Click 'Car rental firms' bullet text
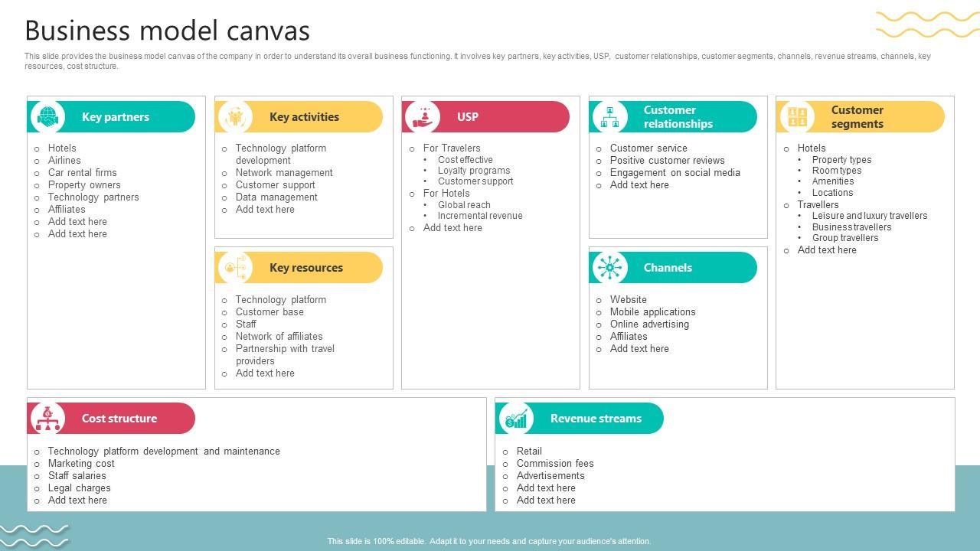This screenshot has width=980, height=551. pos(83,173)
